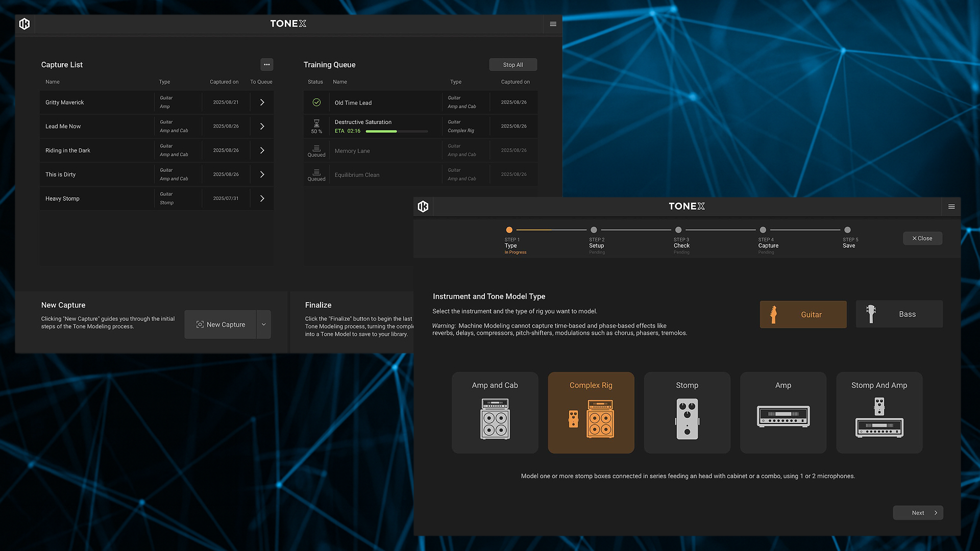The height and width of the screenshot is (551, 980).
Task: Click the completed checkmark status for Old Time Lead
Action: 316,103
